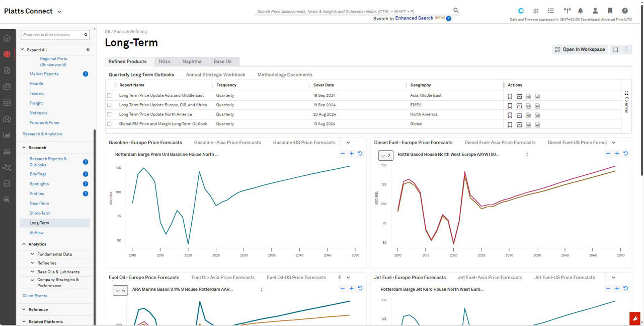Click the home icon in left sidebar
The image size is (644, 326).
click(7, 38)
